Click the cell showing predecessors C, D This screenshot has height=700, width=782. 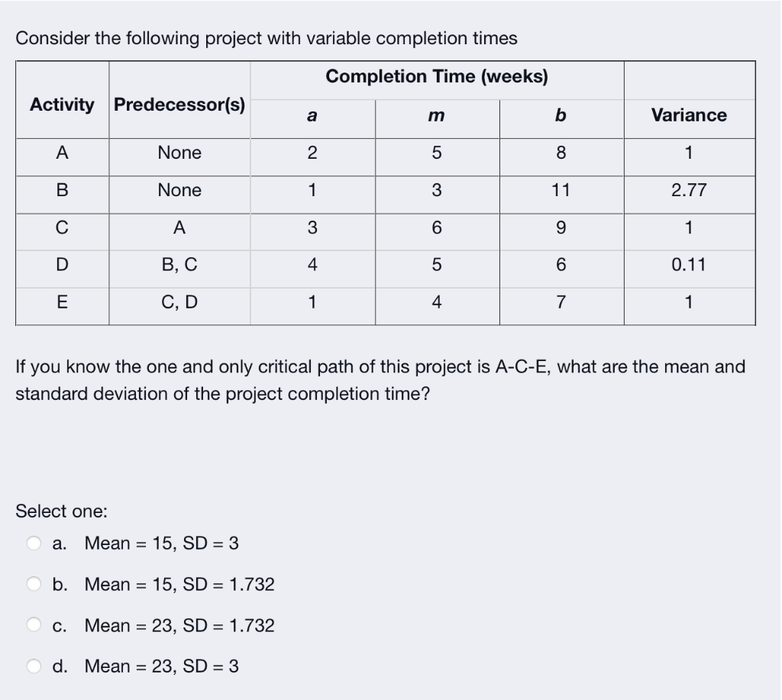tap(179, 302)
